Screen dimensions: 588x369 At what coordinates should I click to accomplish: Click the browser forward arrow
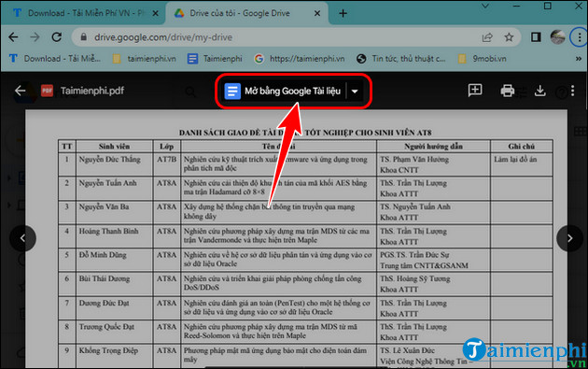35,36
